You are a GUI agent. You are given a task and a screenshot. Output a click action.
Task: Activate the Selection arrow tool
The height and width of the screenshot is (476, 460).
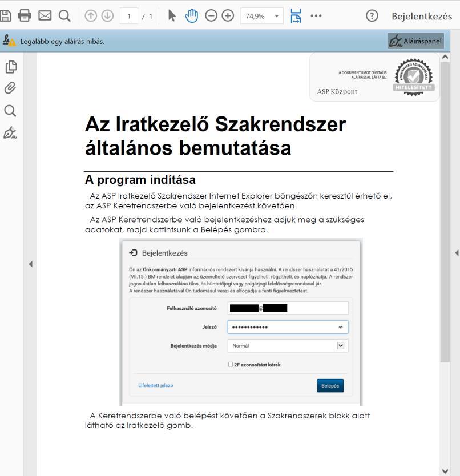172,16
